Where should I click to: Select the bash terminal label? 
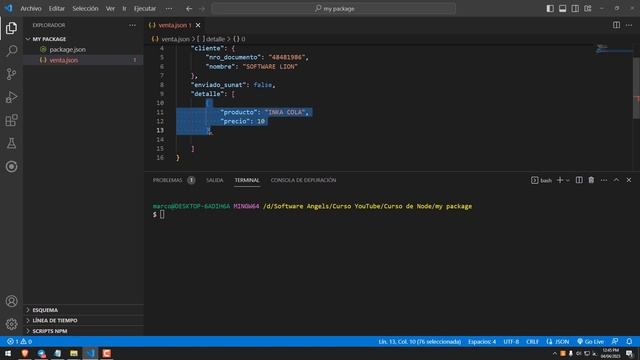pyautogui.click(x=541, y=180)
